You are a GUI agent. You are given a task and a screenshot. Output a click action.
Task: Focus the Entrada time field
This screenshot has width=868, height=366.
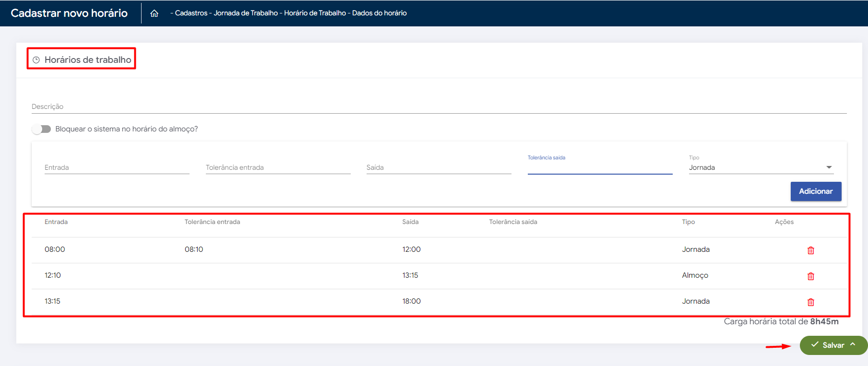tap(117, 167)
